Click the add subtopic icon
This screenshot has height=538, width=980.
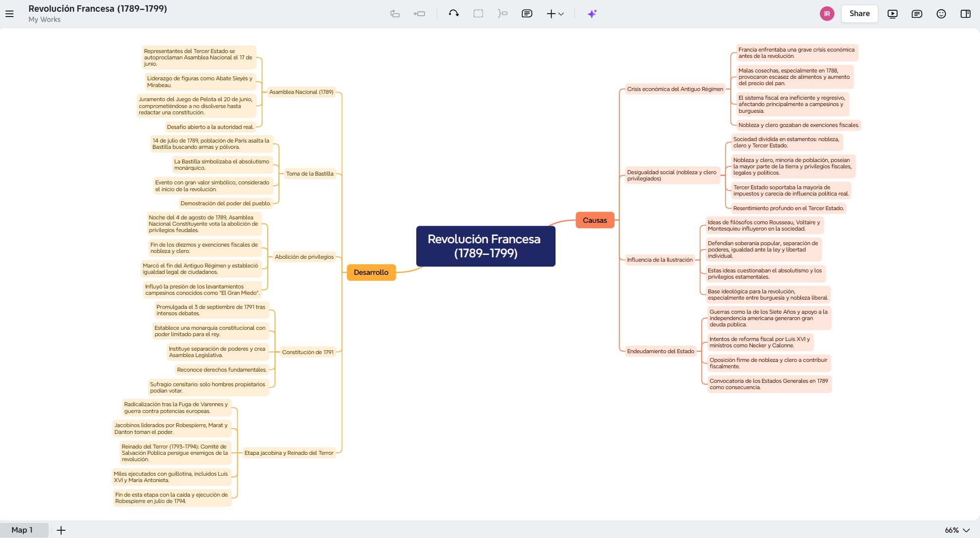pyautogui.click(x=419, y=14)
